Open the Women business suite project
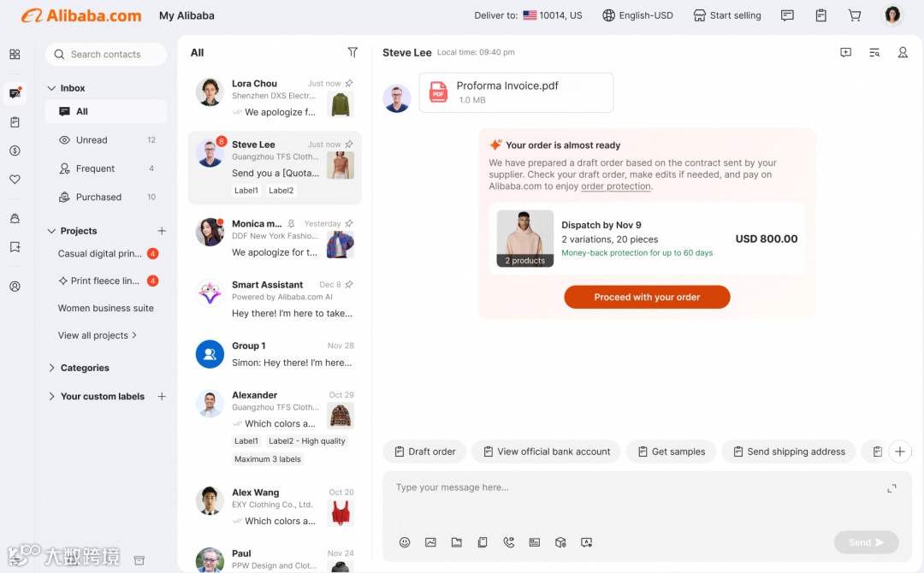The height and width of the screenshot is (573, 924). pos(105,308)
